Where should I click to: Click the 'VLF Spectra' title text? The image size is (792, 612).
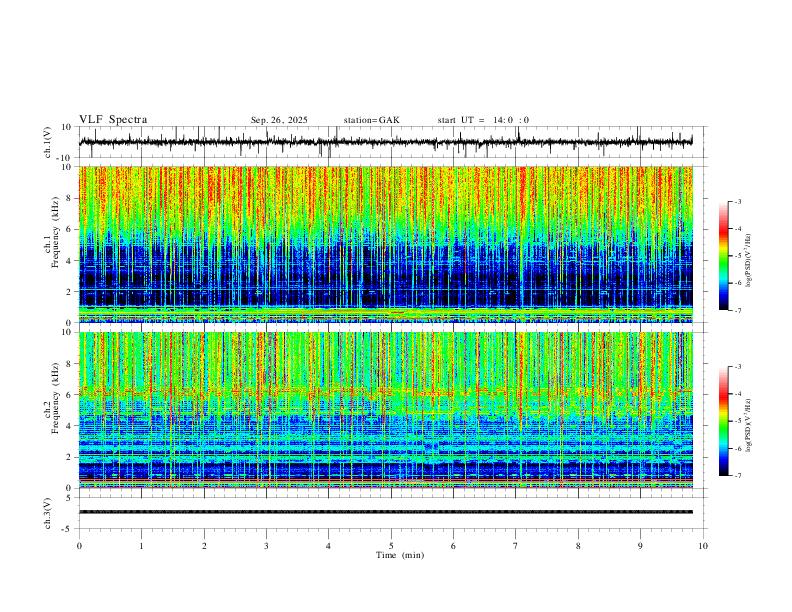coord(113,120)
